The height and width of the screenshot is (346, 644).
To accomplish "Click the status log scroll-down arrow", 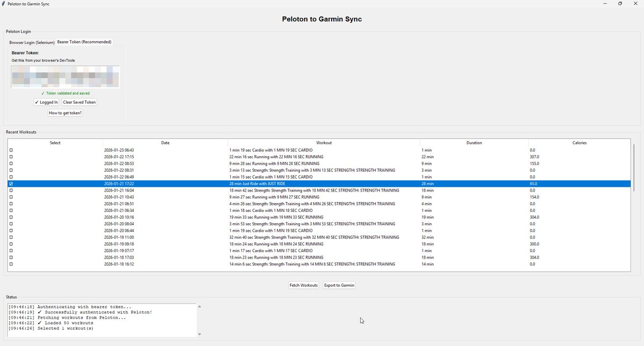I will [200, 334].
